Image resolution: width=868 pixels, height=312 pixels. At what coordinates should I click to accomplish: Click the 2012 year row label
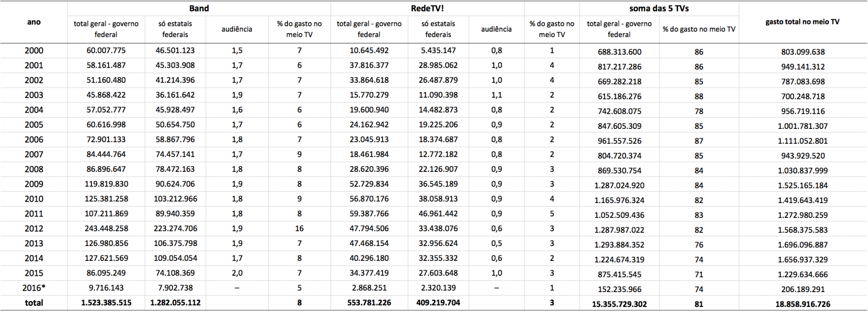click(x=34, y=228)
